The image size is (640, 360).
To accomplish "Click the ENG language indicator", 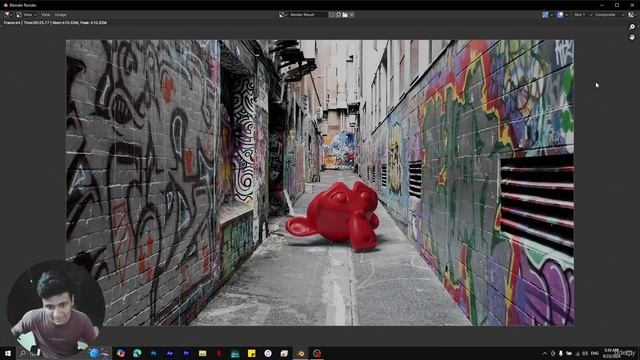I will [x=595, y=353].
